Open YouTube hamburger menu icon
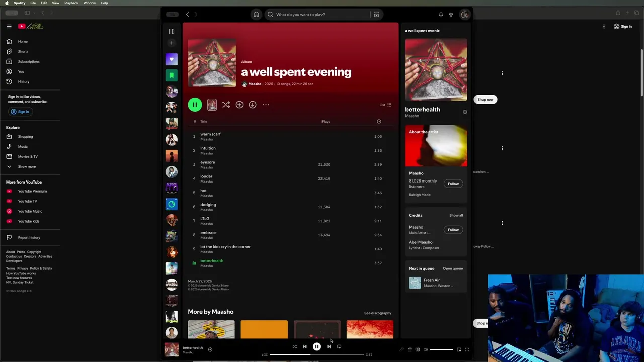Viewport: 644px width, 362px height. [9, 26]
